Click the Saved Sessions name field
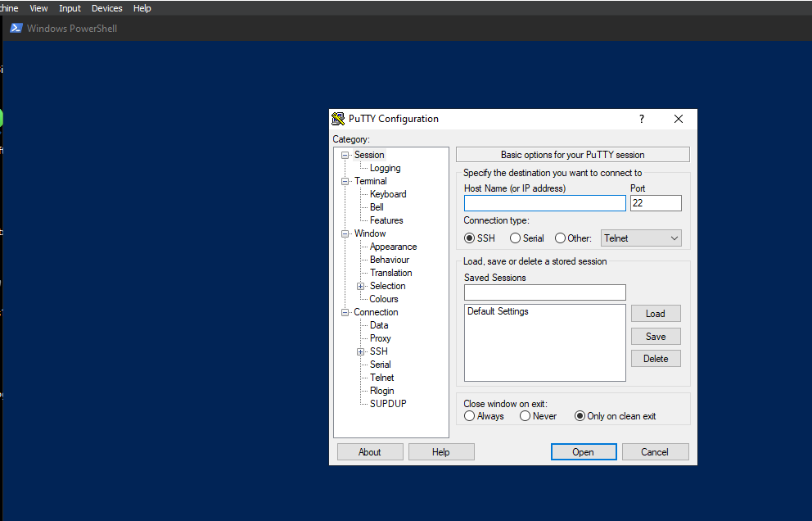 coord(545,292)
